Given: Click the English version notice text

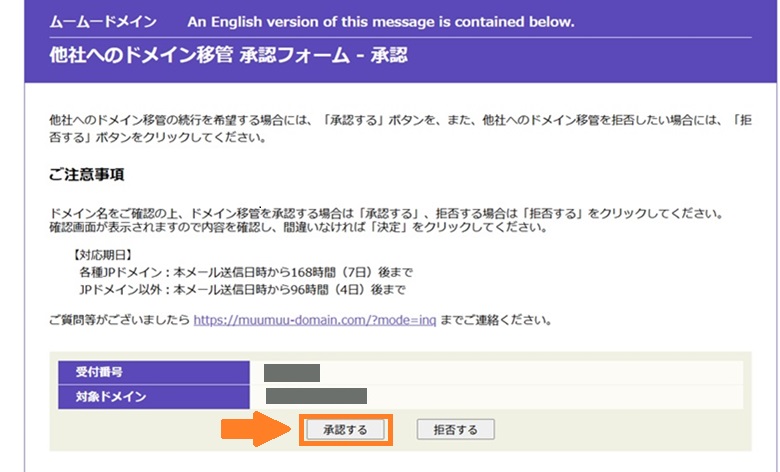Looking at the screenshot, I should [x=381, y=22].
